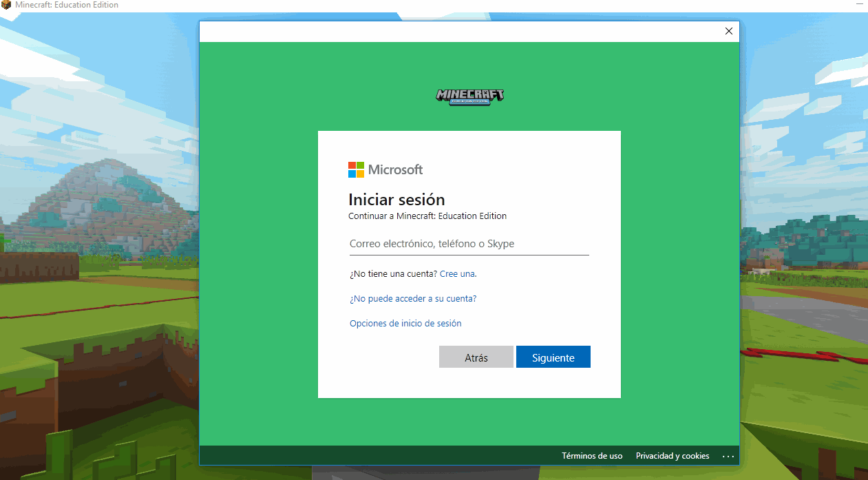
Task: Click the 'Minecraft: Education Edition' window title
Action: [67, 5]
